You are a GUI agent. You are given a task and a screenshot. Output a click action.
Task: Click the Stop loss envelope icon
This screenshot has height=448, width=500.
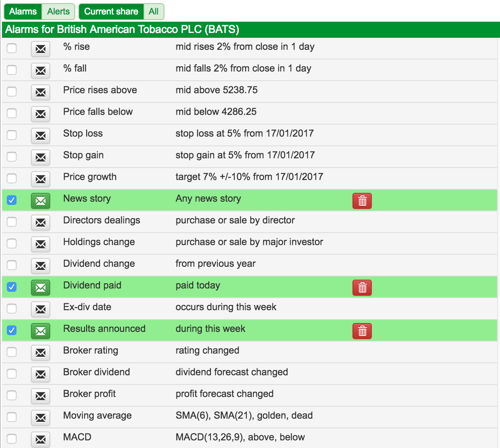[x=41, y=136]
